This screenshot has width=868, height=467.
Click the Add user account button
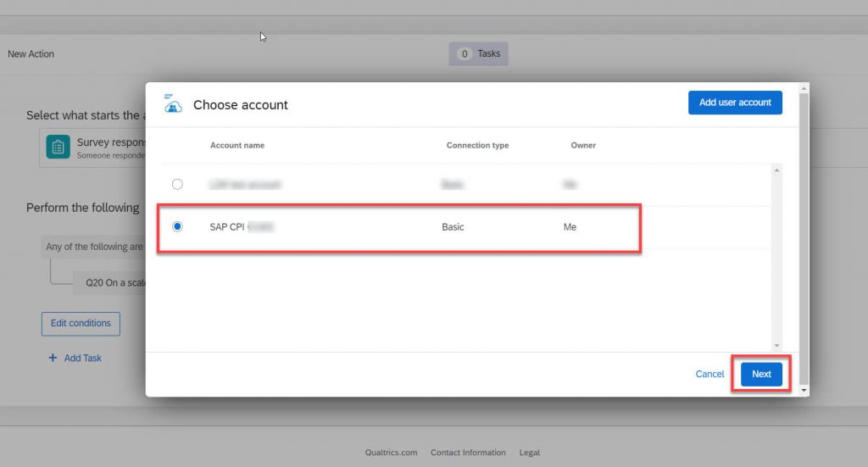click(735, 103)
